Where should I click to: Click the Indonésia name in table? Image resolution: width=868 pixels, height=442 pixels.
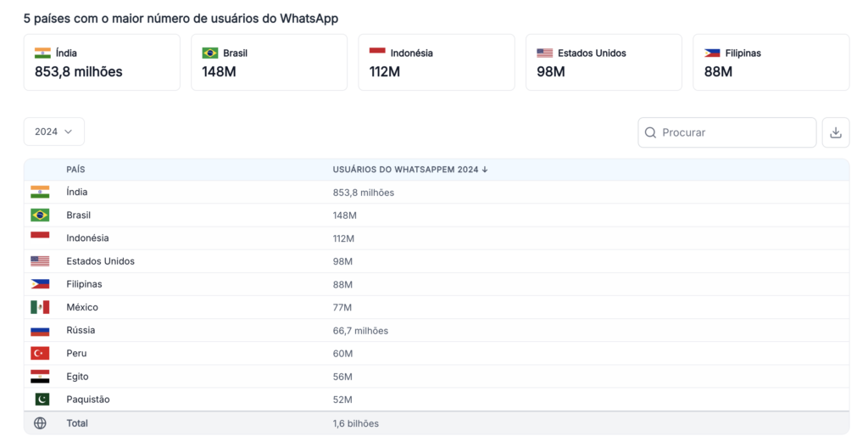click(x=87, y=238)
